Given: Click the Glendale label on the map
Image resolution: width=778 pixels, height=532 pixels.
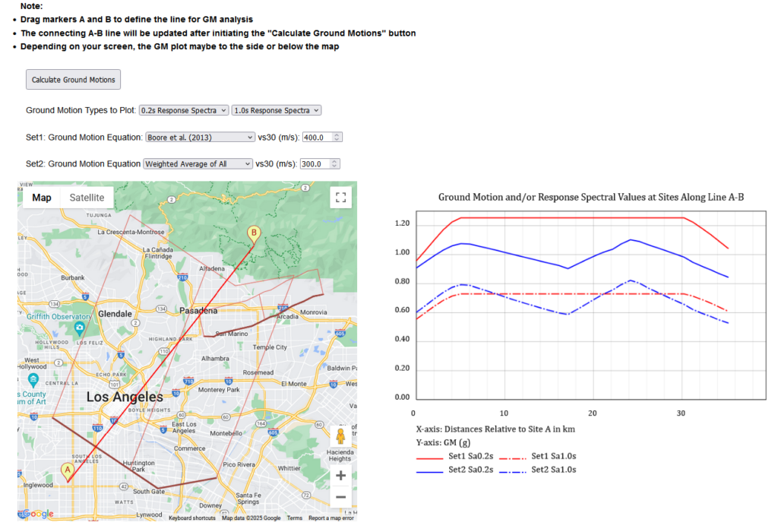Looking at the screenshot, I should [x=115, y=314].
